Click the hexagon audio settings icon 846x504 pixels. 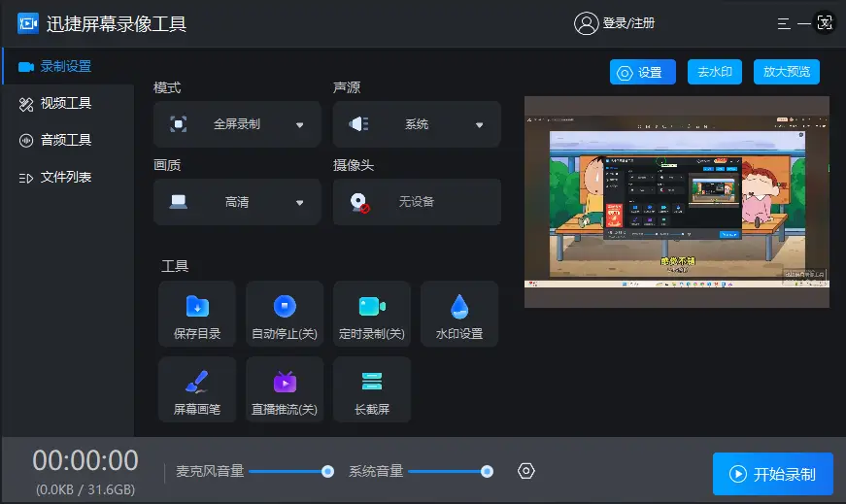(x=526, y=471)
